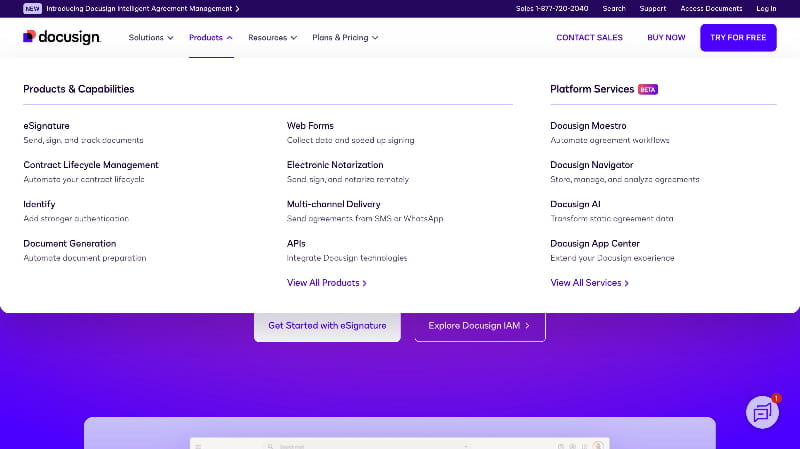
Task: Click Get Started with eSignature button
Action: coord(327,326)
